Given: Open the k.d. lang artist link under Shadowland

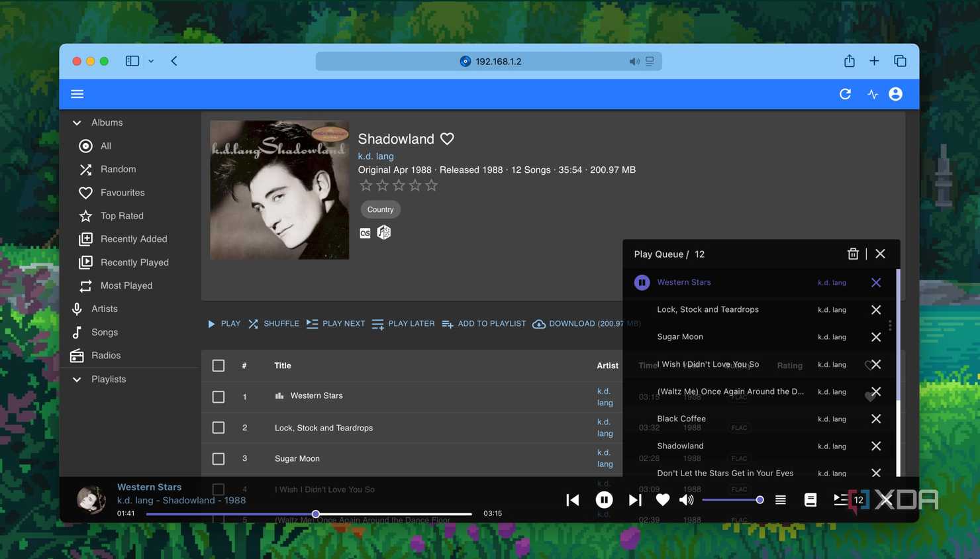Looking at the screenshot, I should point(376,156).
